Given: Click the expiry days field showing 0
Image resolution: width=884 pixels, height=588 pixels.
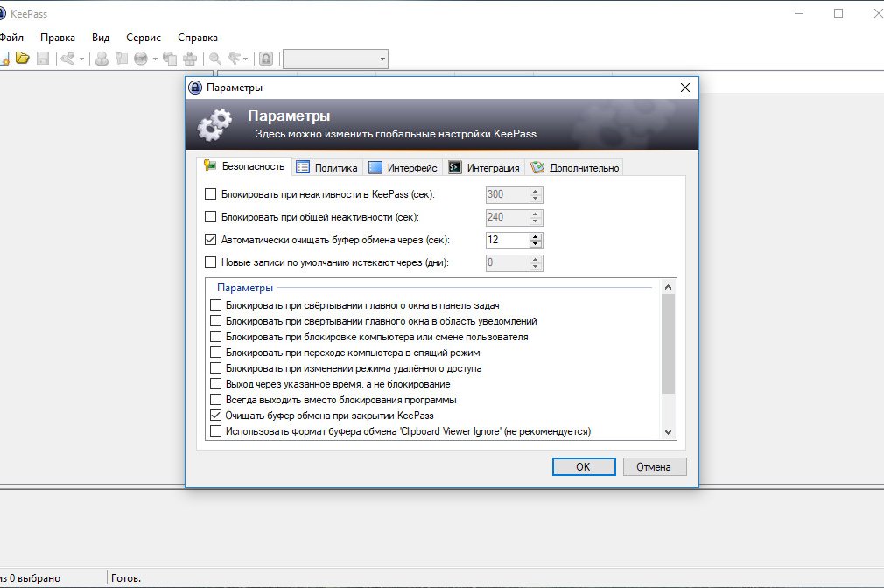Looking at the screenshot, I should point(508,262).
